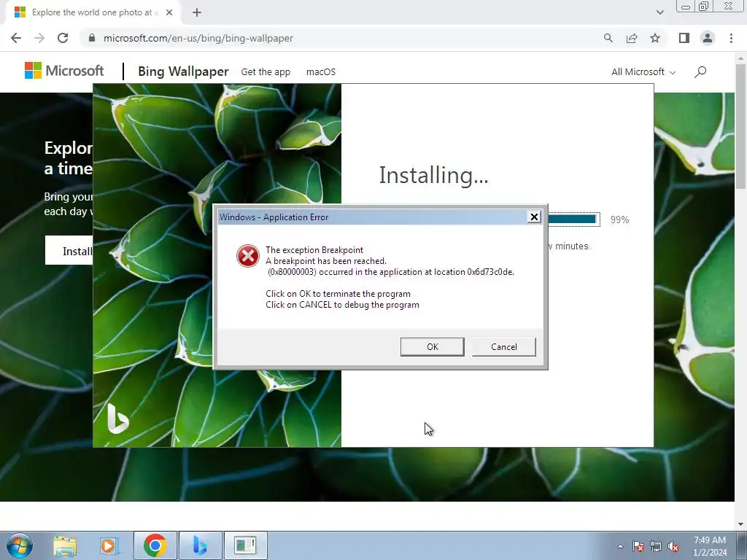This screenshot has height=560, width=747.
Task: Click the zoom magnifier icon in address bar
Action: [x=608, y=38]
